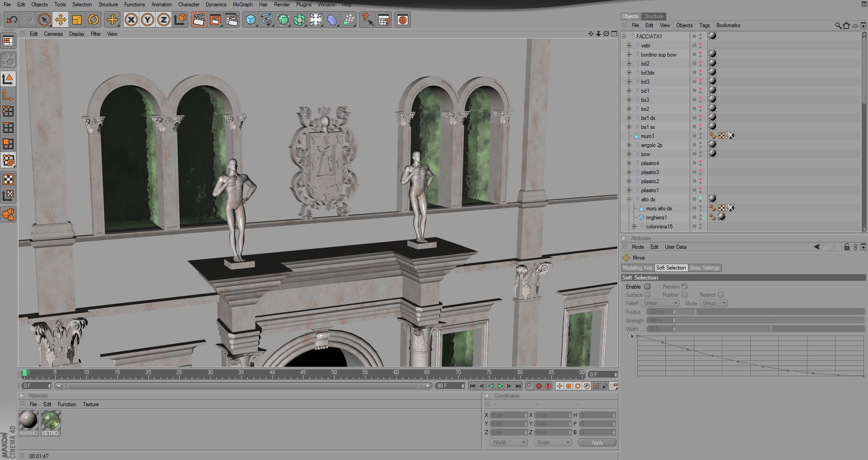The image size is (868, 460).
Task: Select the pilastro3 object in the tree
Action: (x=650, y=172)
